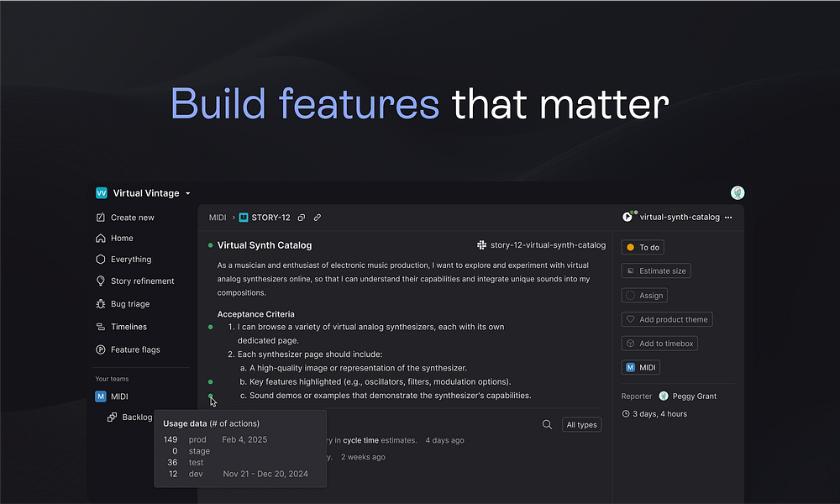Open the MIDI team's Backlog
This screenshot has height=504, width=840.
[x=137, y=417]
